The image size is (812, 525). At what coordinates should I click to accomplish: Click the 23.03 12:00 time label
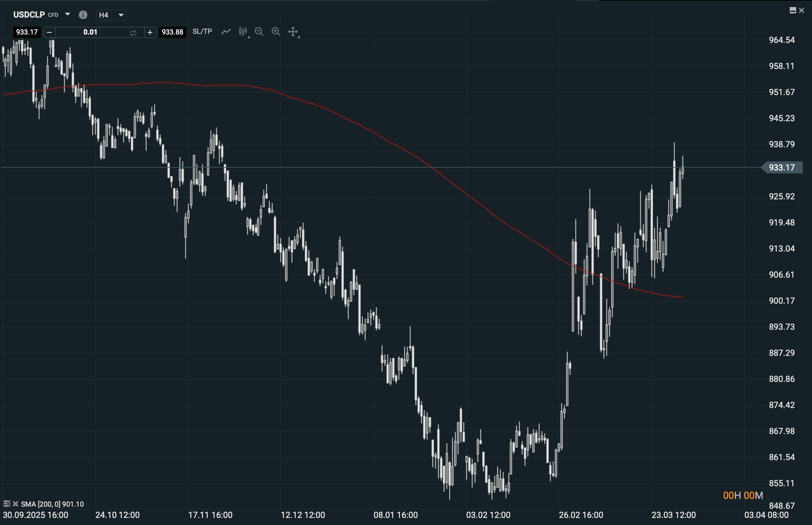(x=674, y=515)
